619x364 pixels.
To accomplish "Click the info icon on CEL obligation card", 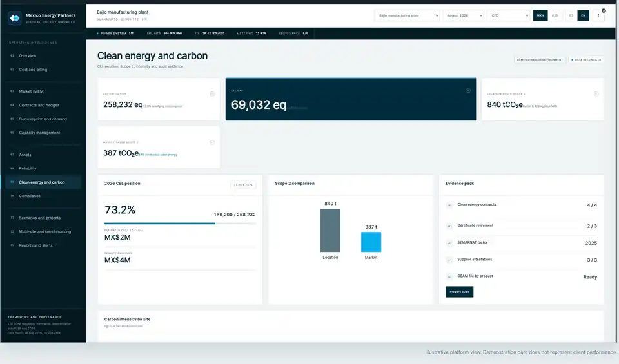I will (x=212, y=94).
